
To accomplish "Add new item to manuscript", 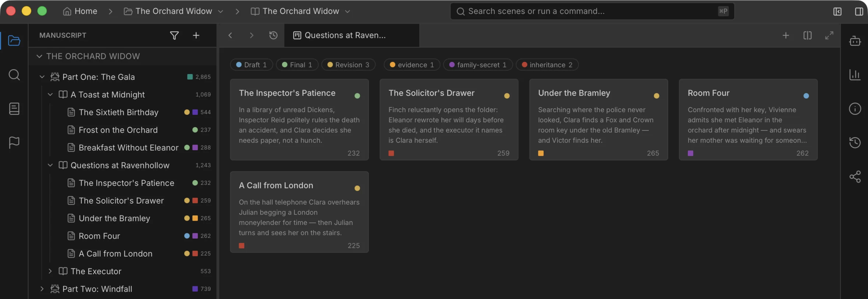I will click(196, 35).
